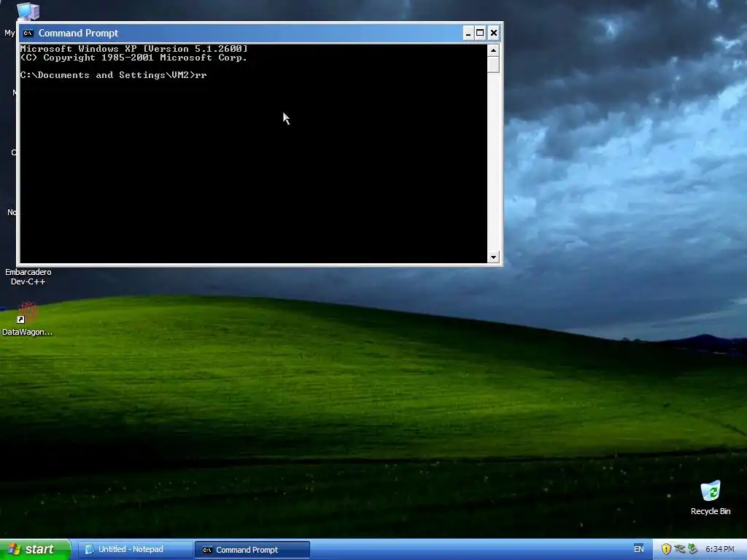Image resolution: width=747 pixels, height=560 pixels.
Task: Click the Command Prompt title bar text
Action: coord(79,33)
